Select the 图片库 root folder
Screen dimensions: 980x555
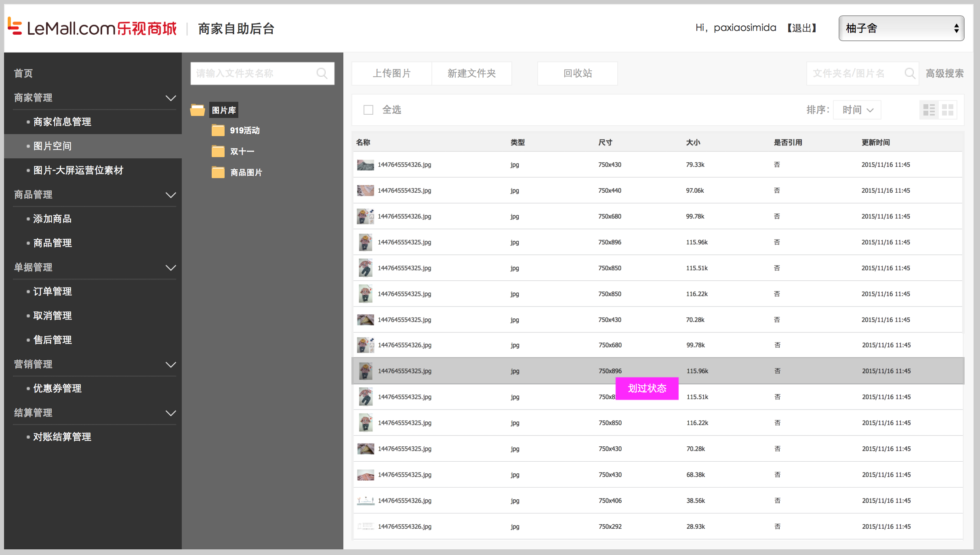click(223, 110)
